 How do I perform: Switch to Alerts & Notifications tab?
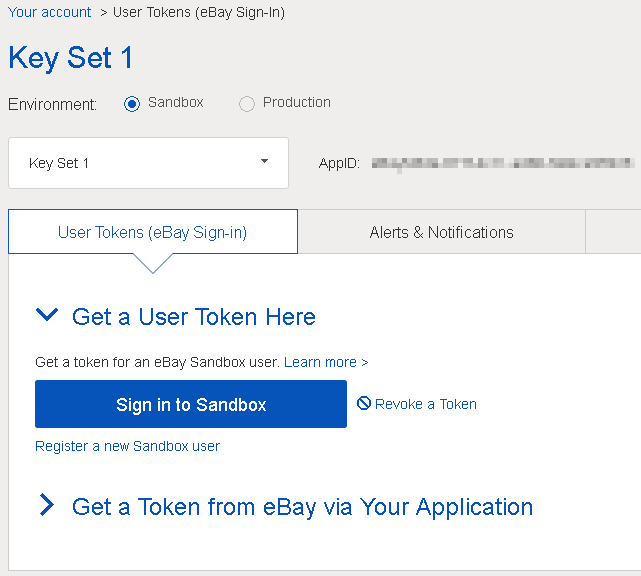coord(442,232)
